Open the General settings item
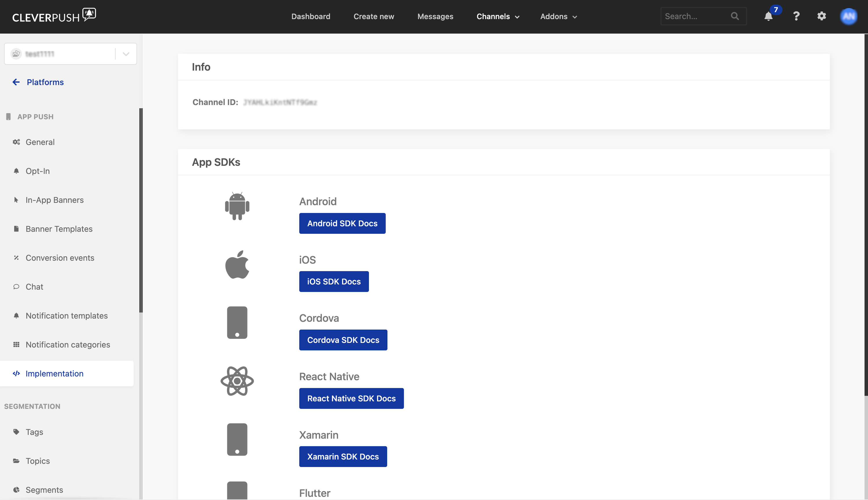The width and height of the screenshot is (868, 500). pos(67,142)
